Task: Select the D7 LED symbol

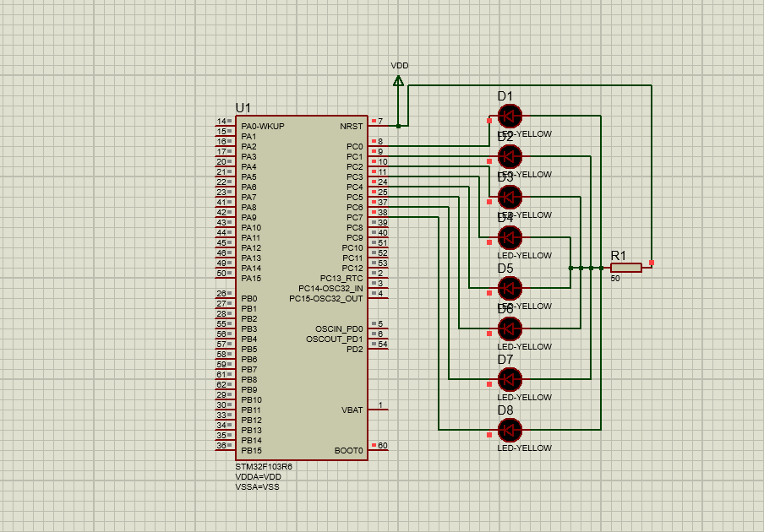Action: [510, 379]
